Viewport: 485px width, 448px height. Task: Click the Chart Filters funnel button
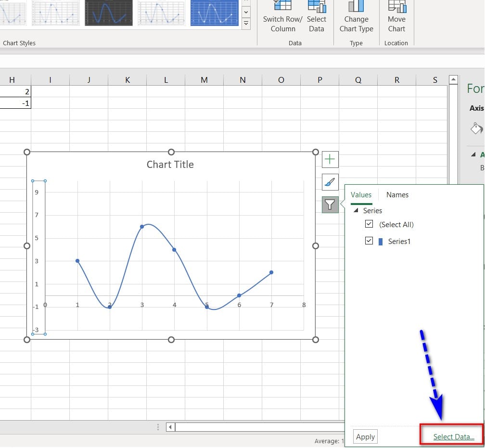(330, 205)
